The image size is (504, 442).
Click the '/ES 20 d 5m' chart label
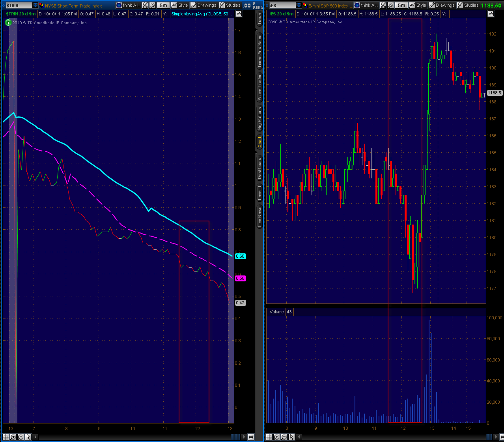[x=282, y=14]
